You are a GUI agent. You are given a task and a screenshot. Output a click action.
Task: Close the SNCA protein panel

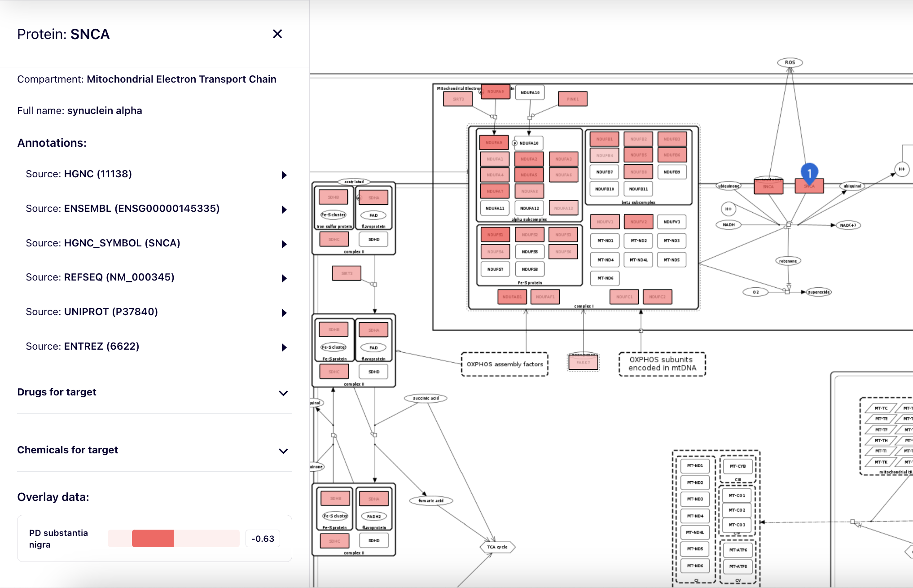pos(277,34)
